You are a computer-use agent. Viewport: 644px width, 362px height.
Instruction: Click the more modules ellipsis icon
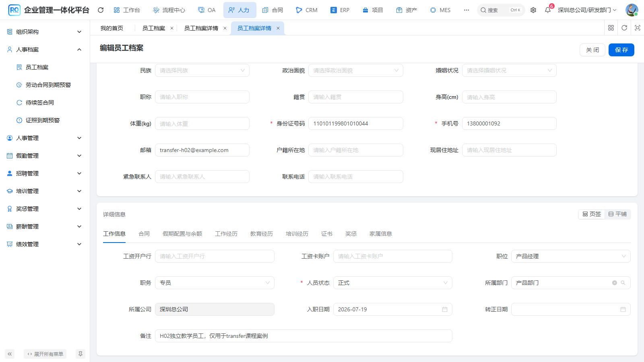pyautogui.click(x=466, y=10)
